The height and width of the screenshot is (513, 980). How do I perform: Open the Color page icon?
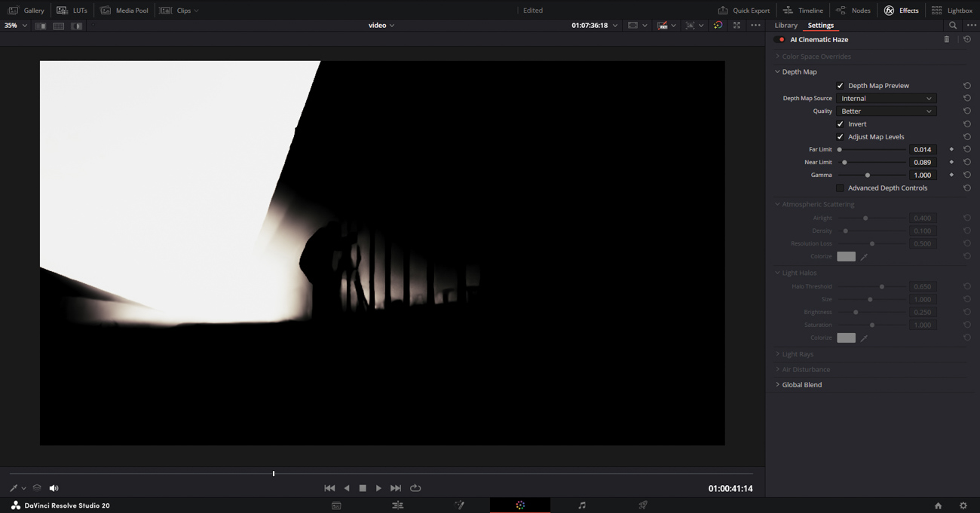(x=520, y=505)
